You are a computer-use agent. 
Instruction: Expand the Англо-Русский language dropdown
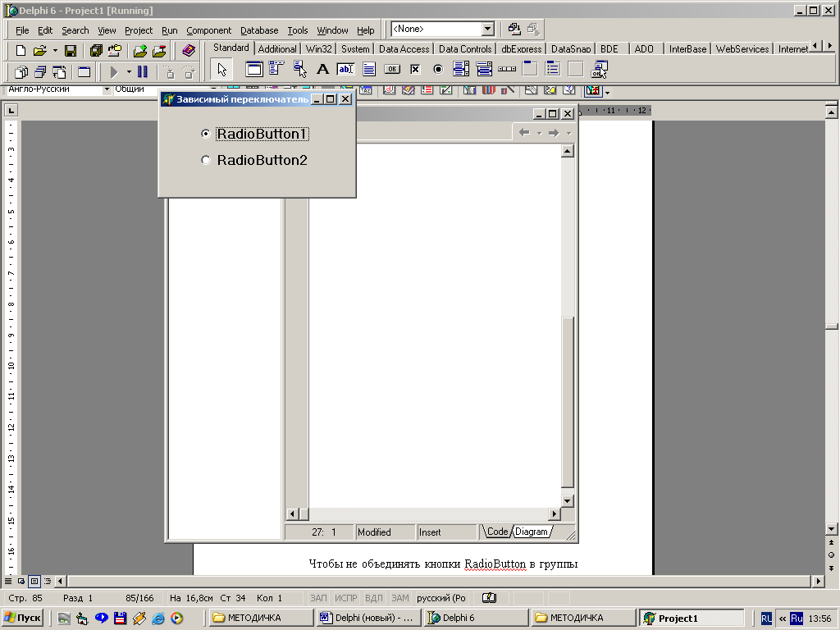[107, 89]
